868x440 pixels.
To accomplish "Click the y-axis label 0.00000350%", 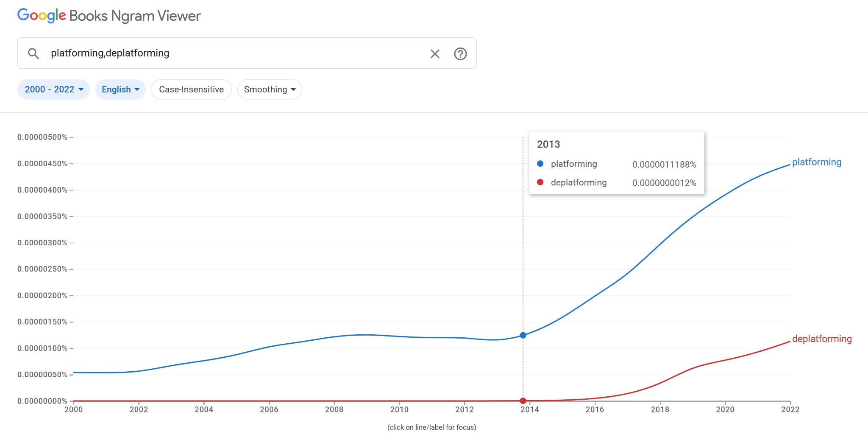I will [x=42, y=216].
